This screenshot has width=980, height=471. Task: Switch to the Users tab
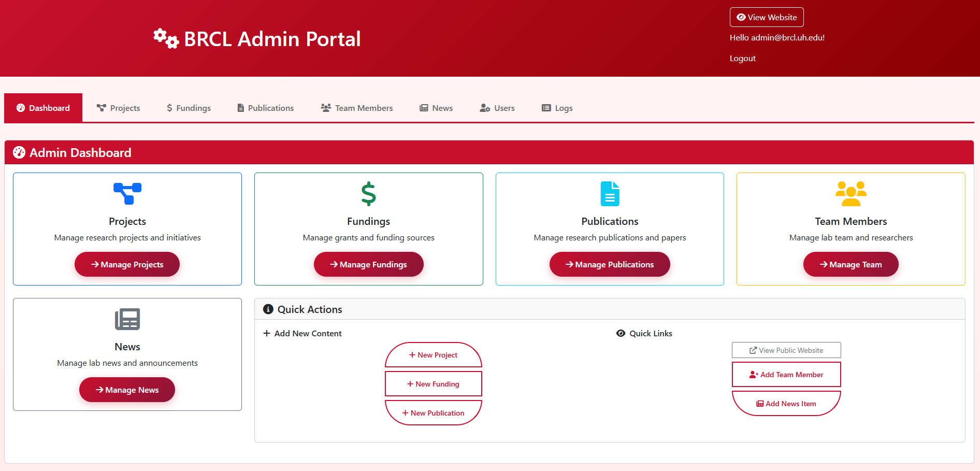[x=497, y=108]
